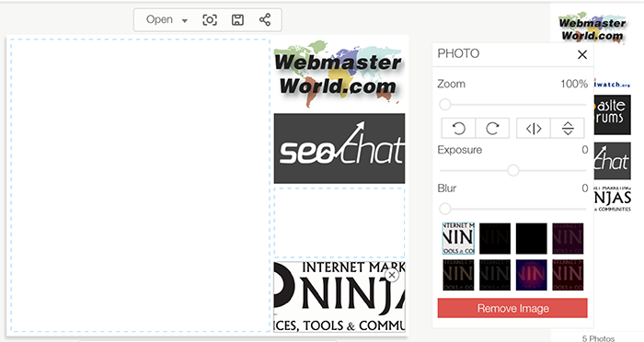The image size is (644, 342).
Task: Click the 5 Photos count label
Action: 598,338
